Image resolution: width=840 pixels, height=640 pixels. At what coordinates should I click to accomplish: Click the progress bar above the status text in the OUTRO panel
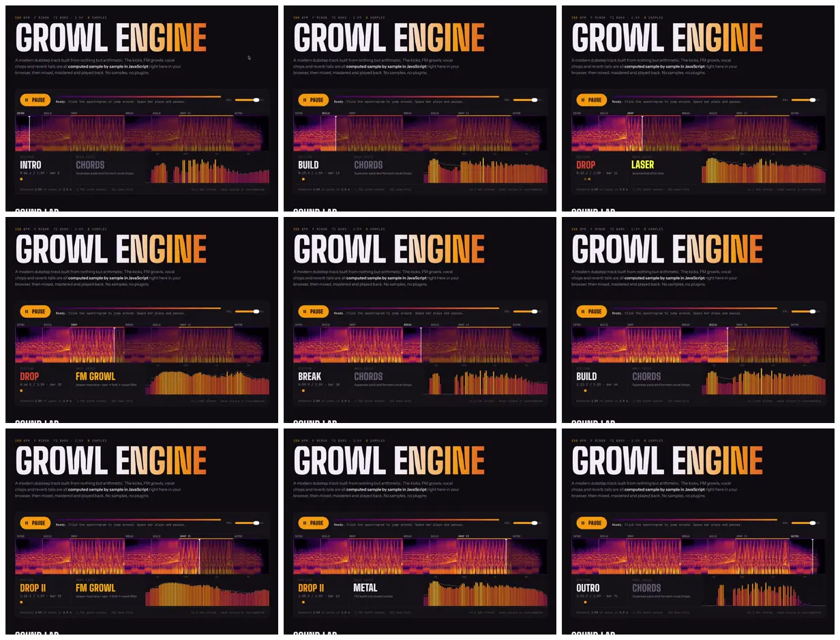click(695, 519)
